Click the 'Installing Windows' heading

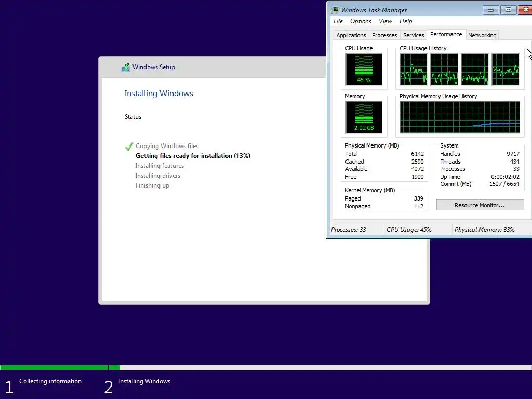[x=158, y=94]
